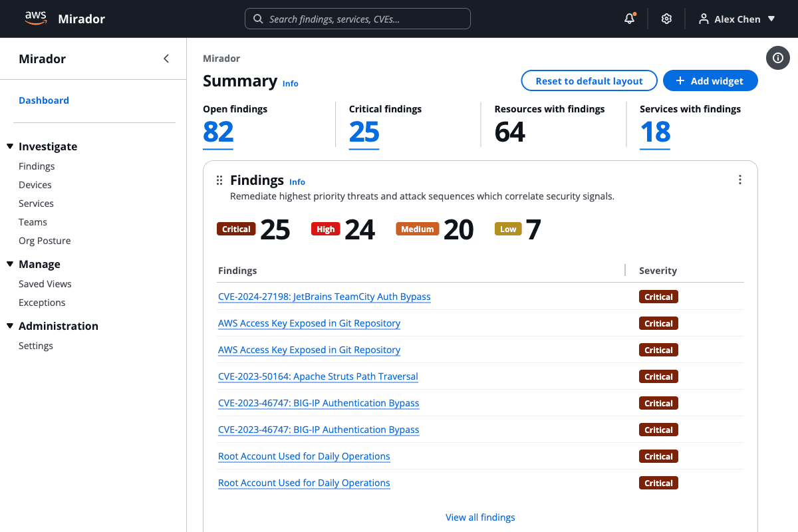Focus the search findings input field
798x532 pixels.
(x=366, y=19)
